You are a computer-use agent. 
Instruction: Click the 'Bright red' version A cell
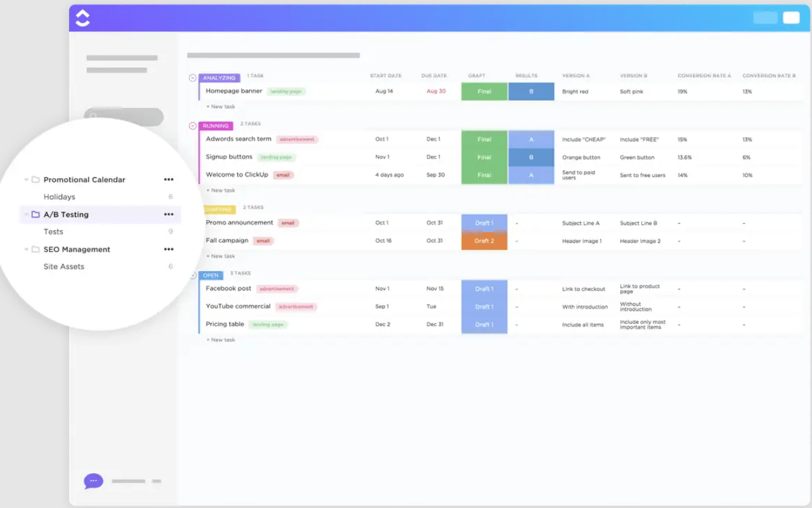575,91
